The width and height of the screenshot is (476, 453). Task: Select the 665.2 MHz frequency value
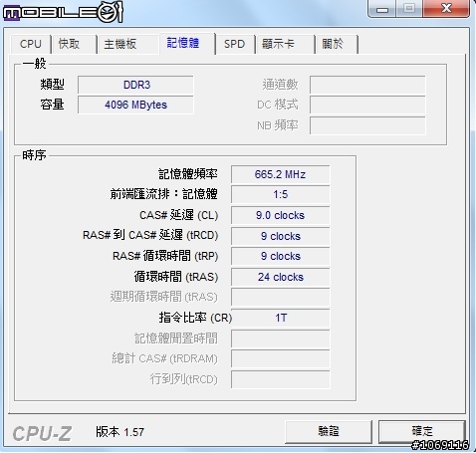[x=281, y=174]
